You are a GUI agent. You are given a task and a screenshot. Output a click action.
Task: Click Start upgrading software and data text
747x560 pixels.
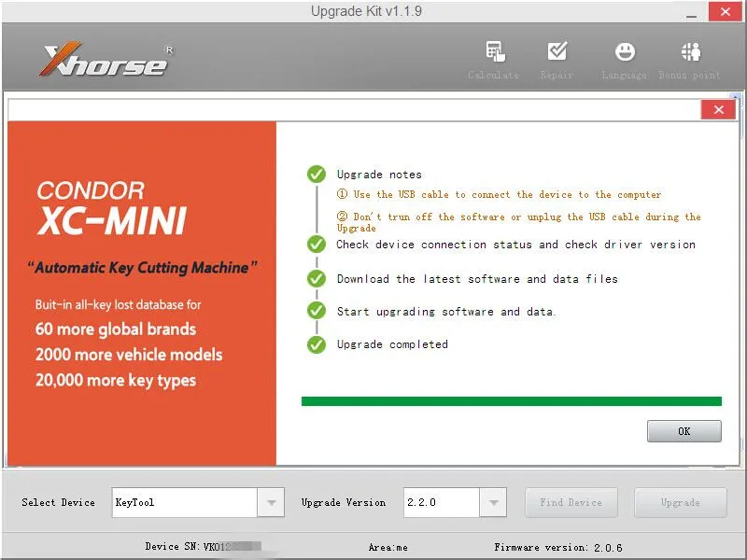(446, 312)
